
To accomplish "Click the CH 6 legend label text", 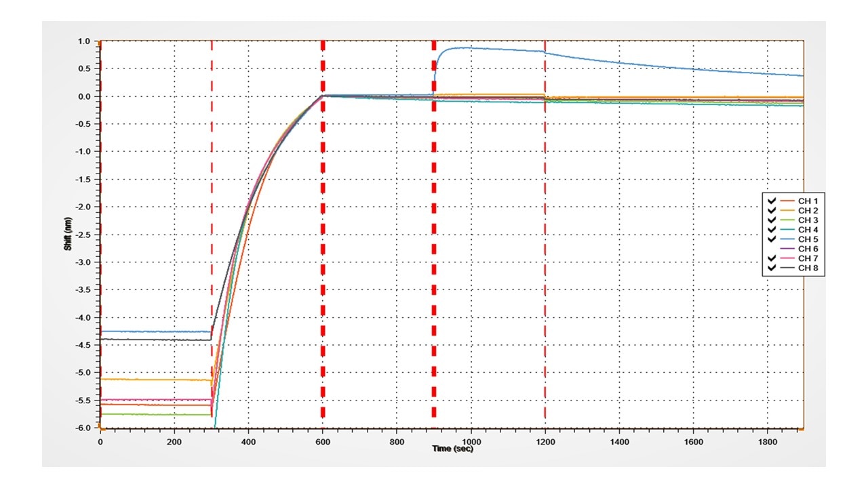I will [x=808, y=249].
